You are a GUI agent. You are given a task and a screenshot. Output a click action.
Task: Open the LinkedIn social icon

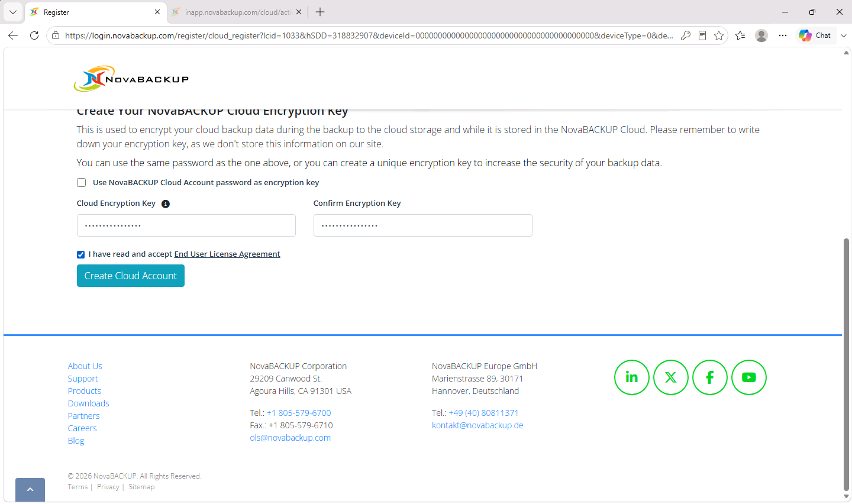(631, 377)
